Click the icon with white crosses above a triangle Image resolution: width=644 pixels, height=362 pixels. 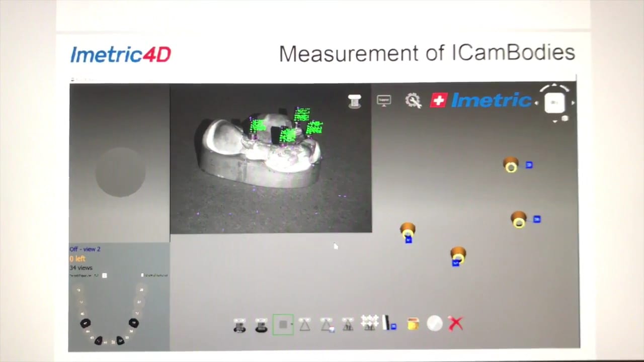369,323
